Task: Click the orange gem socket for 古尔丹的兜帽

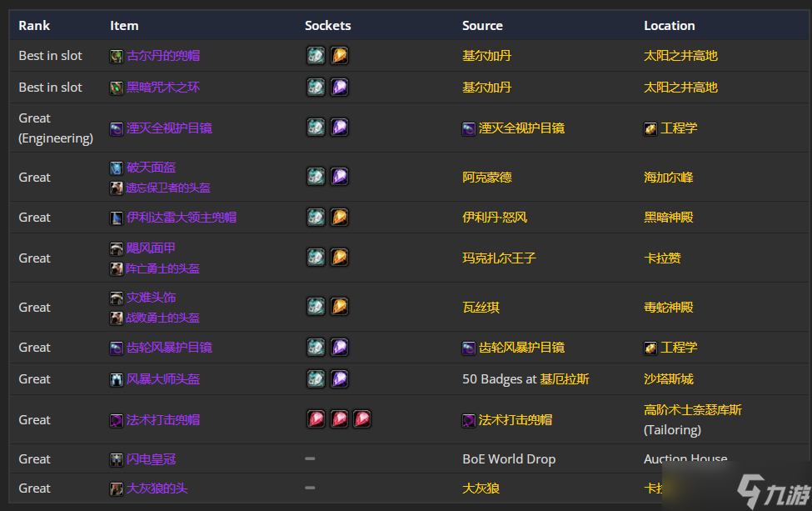Action: 339,56
